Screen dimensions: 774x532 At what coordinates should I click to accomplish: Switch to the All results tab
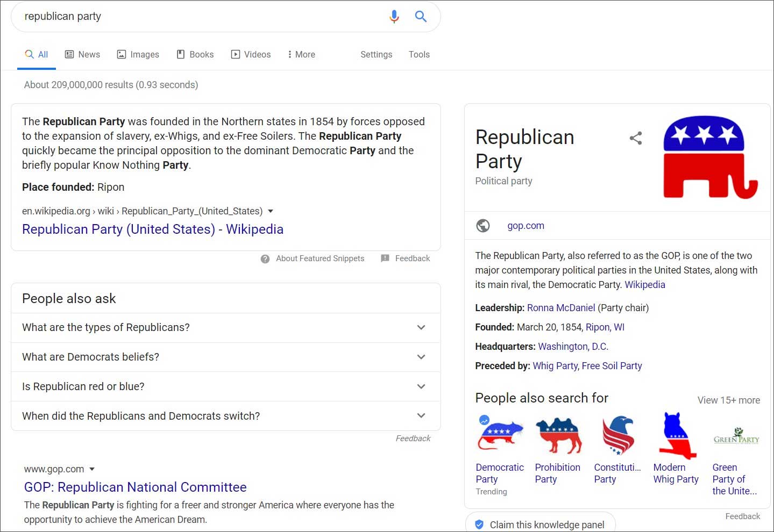coord(37,54)
